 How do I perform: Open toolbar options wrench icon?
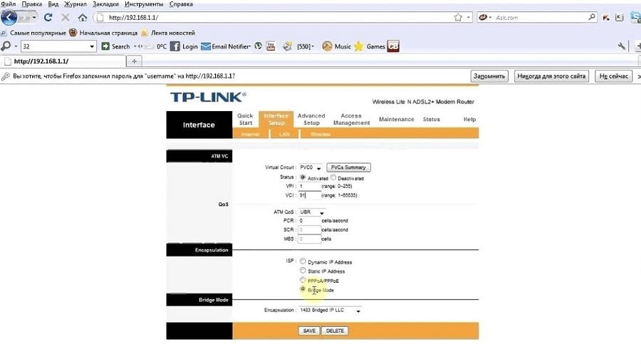pos(622,46)
